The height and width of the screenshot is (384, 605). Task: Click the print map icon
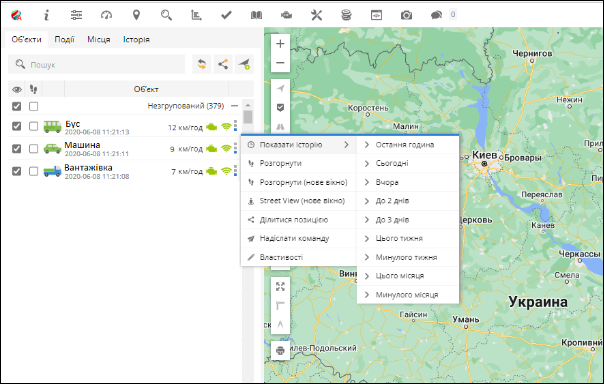[x=281, y=350]
